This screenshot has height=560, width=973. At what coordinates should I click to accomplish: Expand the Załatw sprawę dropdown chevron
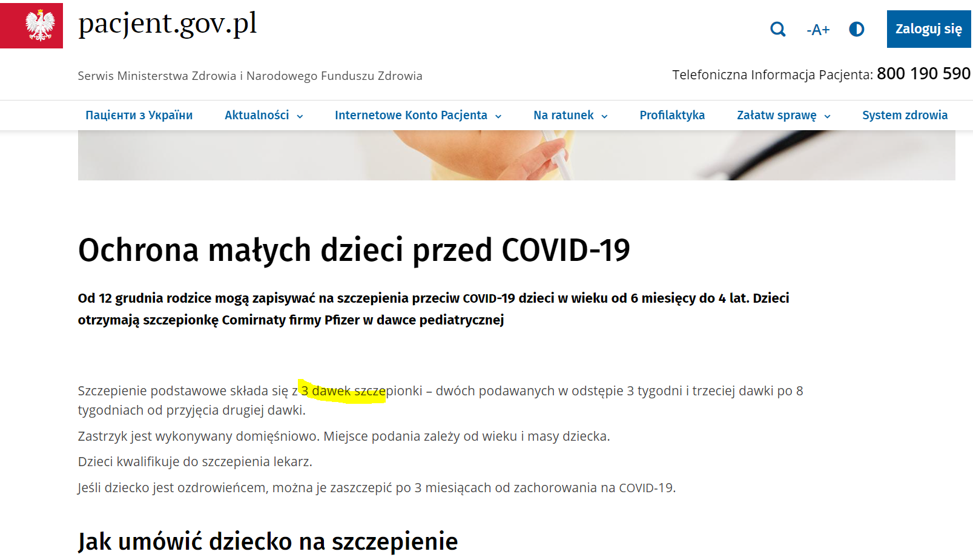(x=827, y=116)
